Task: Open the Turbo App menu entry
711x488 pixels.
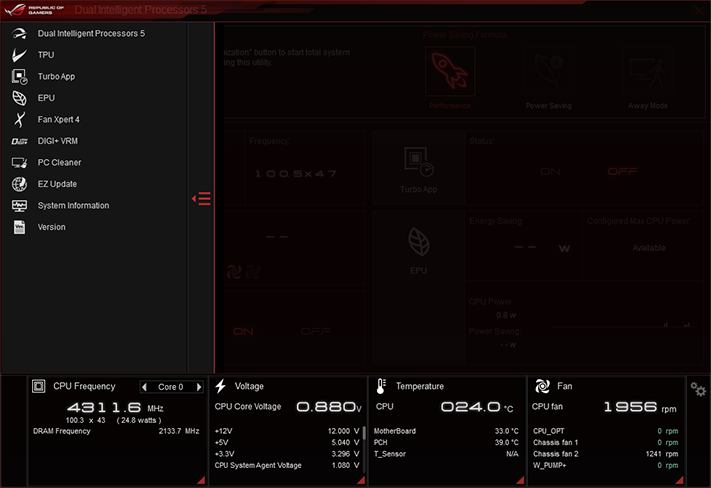Action: point(56,77)
